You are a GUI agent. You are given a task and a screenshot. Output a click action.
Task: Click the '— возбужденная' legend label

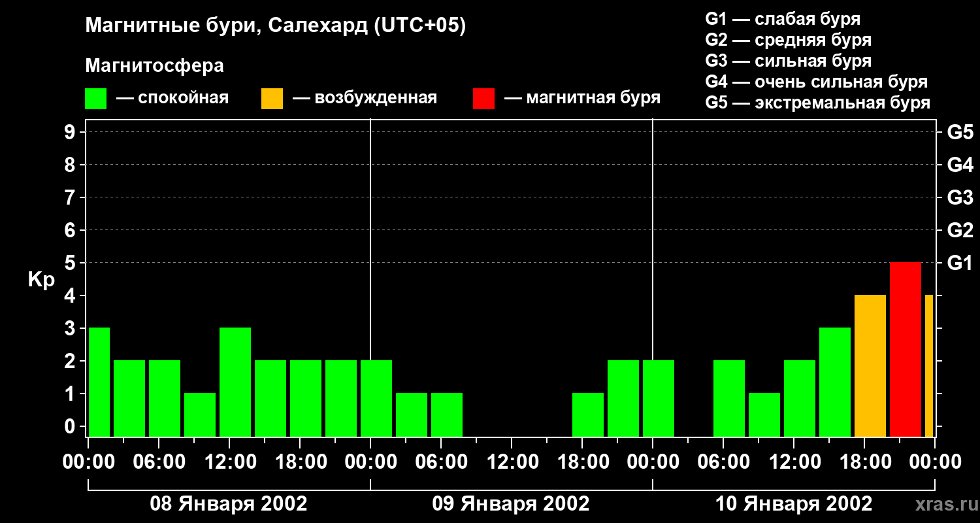(x=365, y=98)
